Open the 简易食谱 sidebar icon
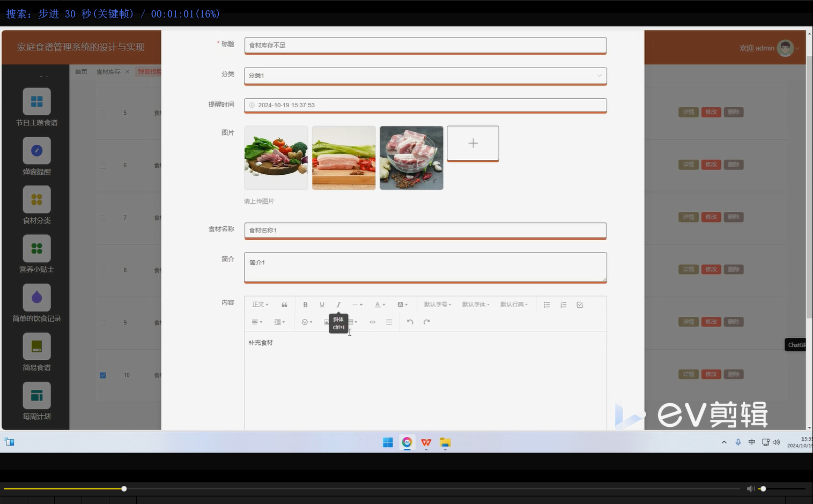813x504 pixels. [36, 346]
